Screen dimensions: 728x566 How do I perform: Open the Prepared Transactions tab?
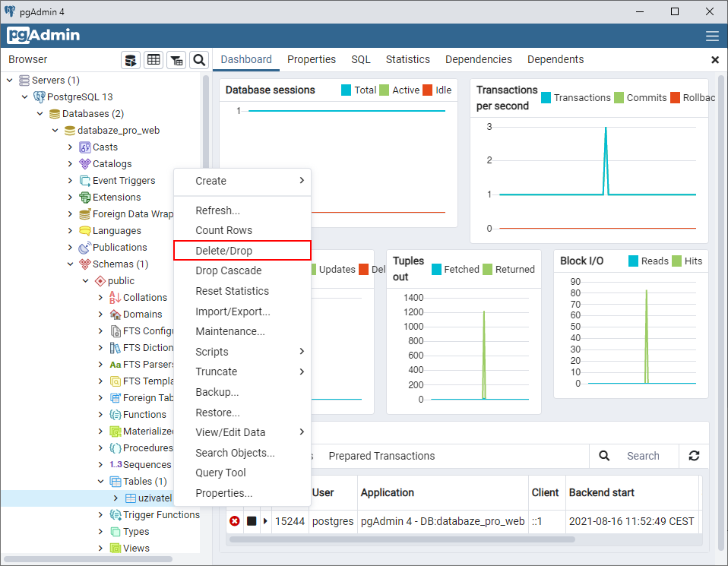coord(381,456)
